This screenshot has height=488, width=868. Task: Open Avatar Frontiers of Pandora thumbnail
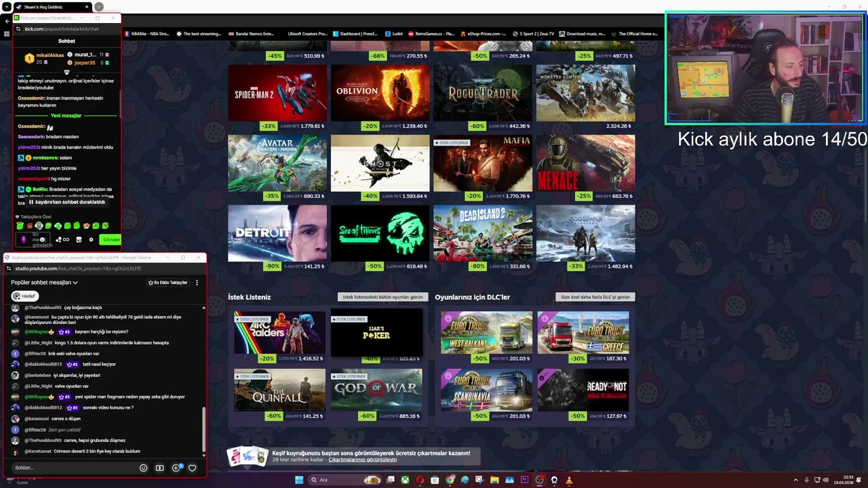click(x=277, y=163)
